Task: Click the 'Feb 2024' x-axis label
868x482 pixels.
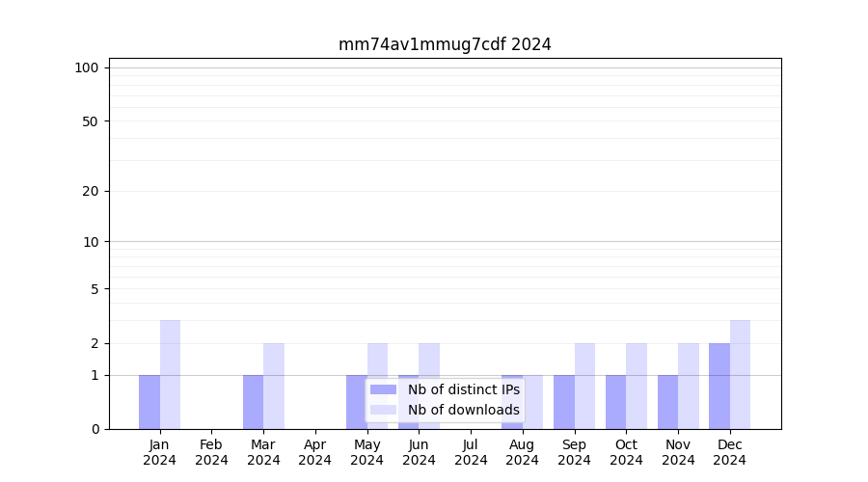Action: pyautogui.click(x=211, y=452)
